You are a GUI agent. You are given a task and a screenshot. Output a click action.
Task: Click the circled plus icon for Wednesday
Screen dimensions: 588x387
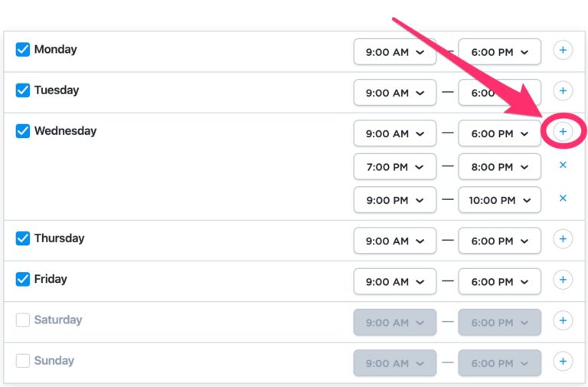point(563,132)
